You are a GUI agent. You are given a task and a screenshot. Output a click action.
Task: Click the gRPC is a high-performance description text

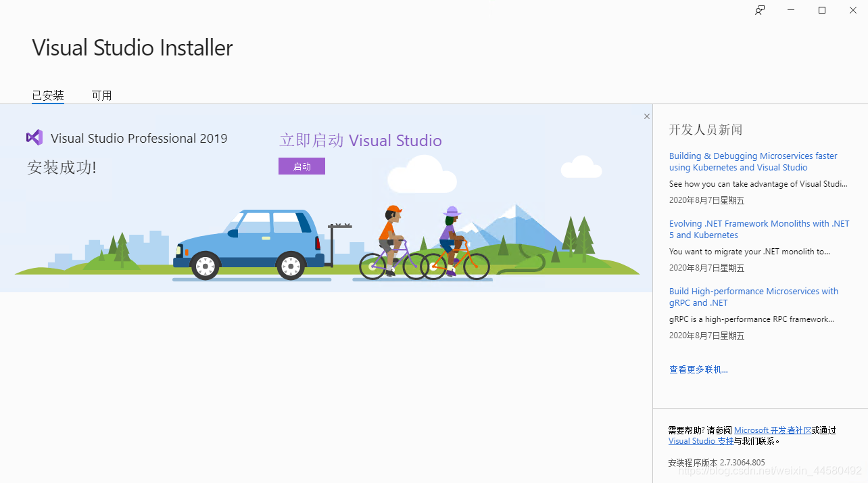coord(752,319)
